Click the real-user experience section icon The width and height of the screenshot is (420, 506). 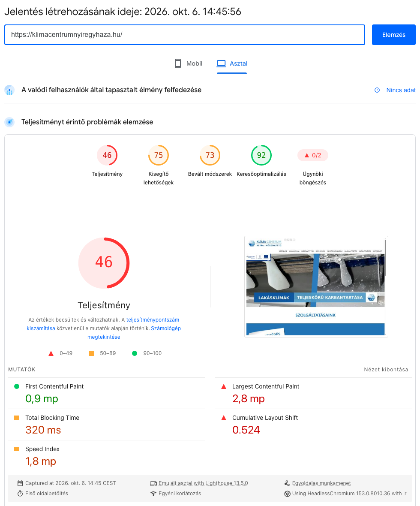point(10,90)
